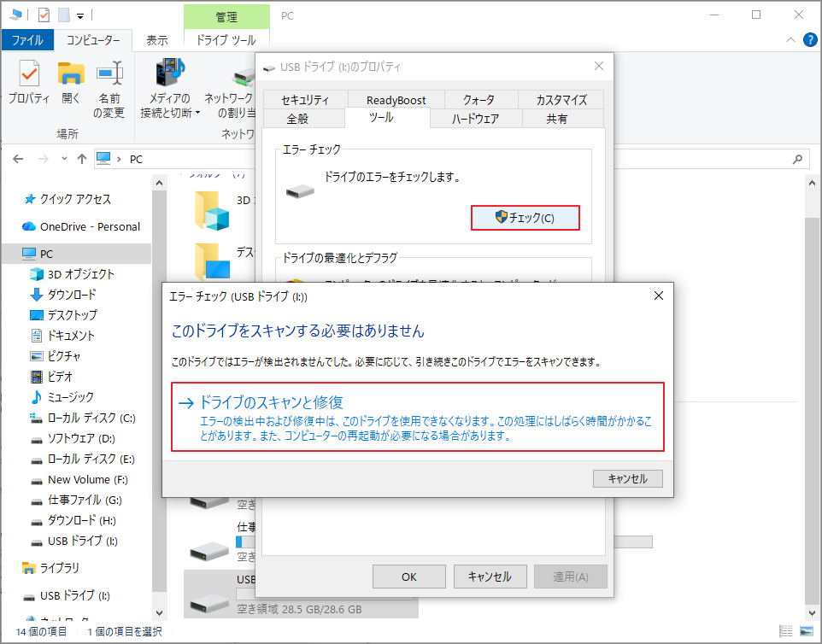Open the quick access toolbar dropdown arrow
The height and width of the screenshot is (644, 822).
point(80,15)
